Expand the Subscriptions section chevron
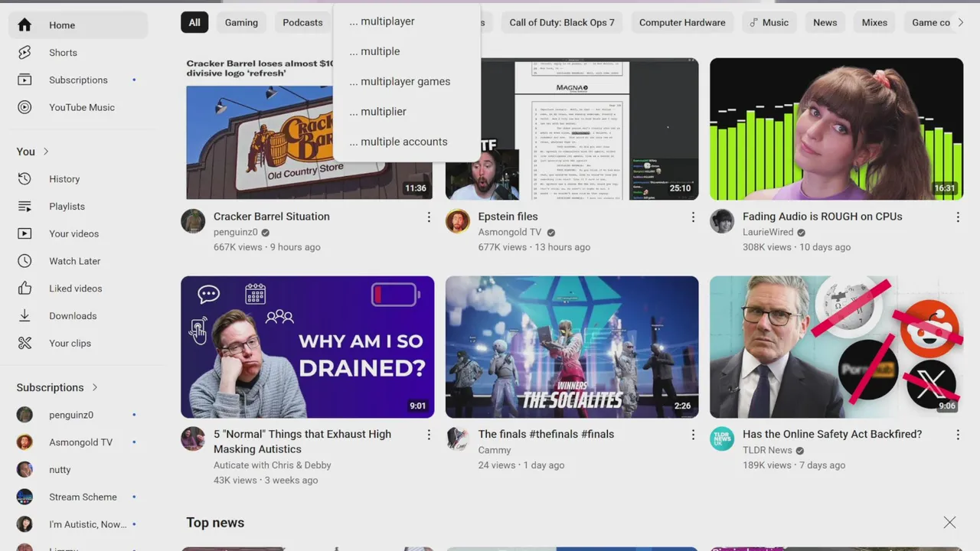Viewport: 980px width, 551px height. [x=95, y=387]
